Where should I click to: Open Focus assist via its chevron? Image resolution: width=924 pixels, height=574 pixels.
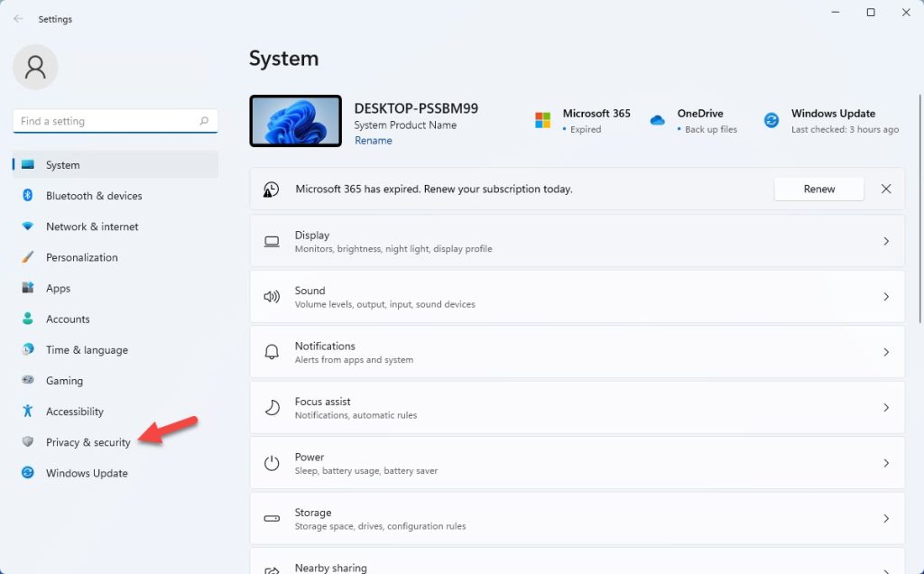886,407
